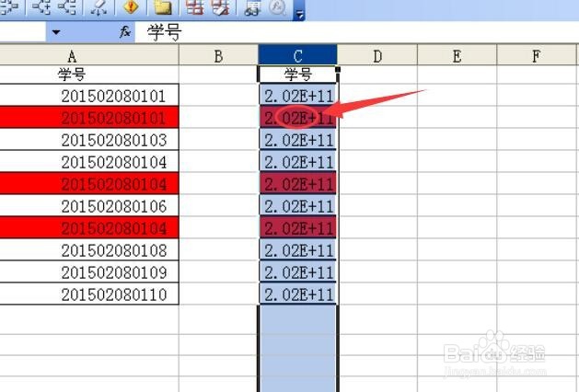Click column C cell beside 201502080109
The width and height of the screenshot is (579, 392).
(297, 272)
